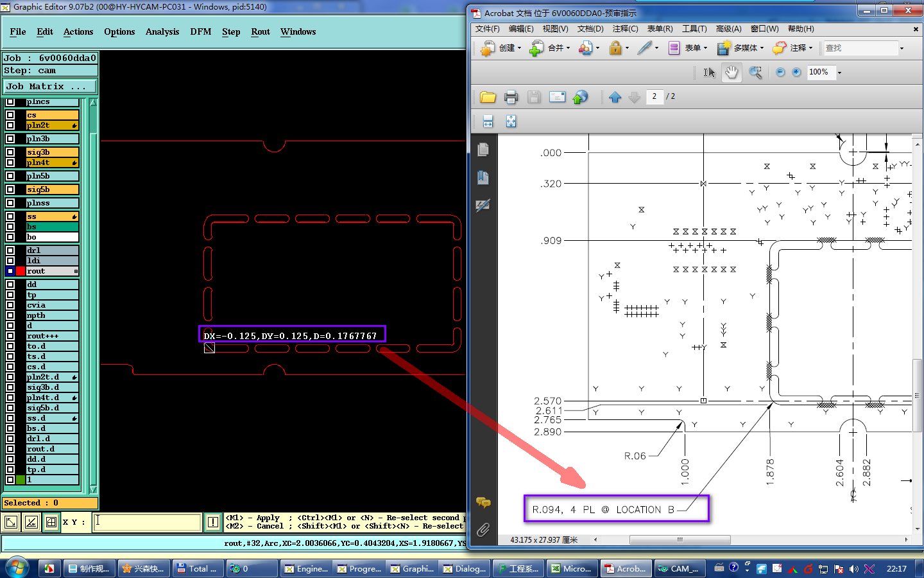The image size is (924, 578).
Task: Open the Analysis menu in Graphic Editor
Action: [162, 31]
